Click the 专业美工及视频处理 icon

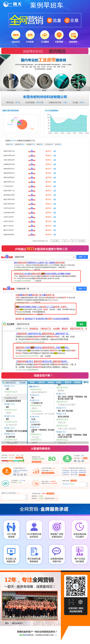[11, 551]
